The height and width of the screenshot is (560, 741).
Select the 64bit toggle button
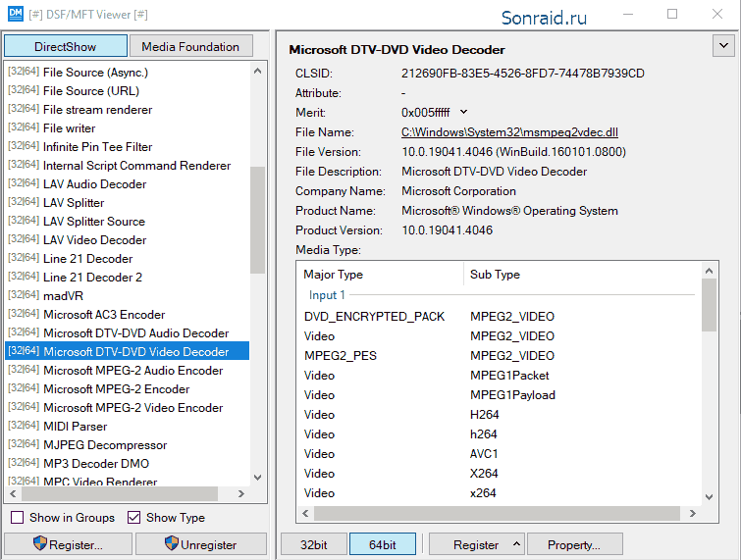click(x=383, y=544)
